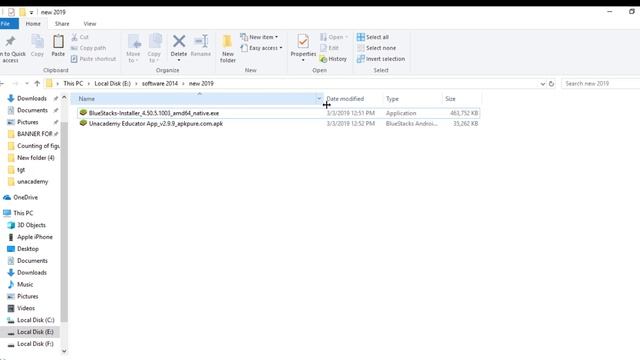Screen dimensions: 640x360
Task: Open pinned Downloads in Quick access
Action: click(31, 98)
